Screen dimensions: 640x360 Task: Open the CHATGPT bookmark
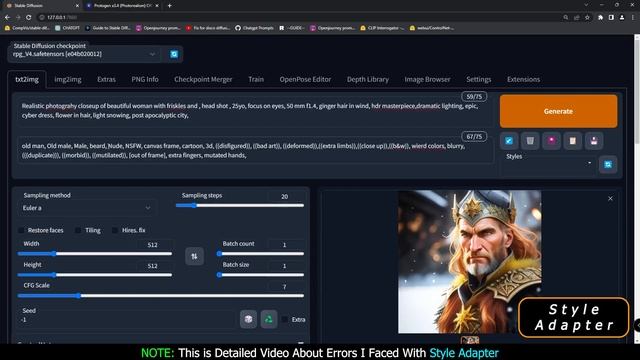point(67,28)
